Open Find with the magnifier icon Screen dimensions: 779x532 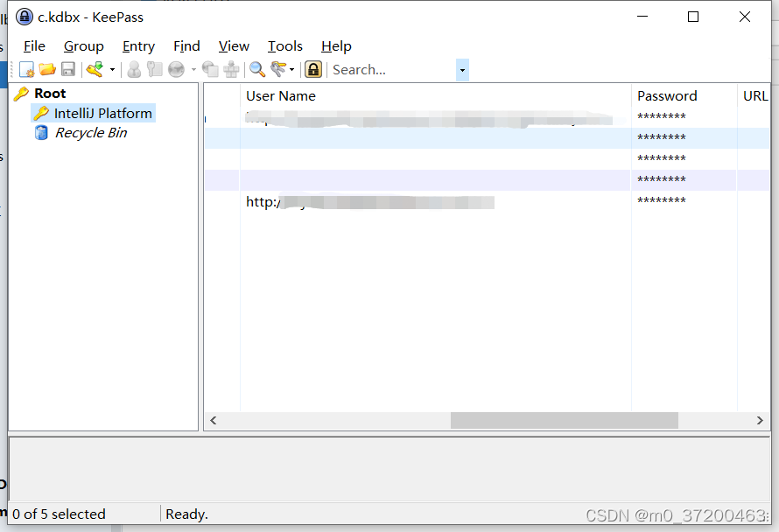[x=256, y=69]
